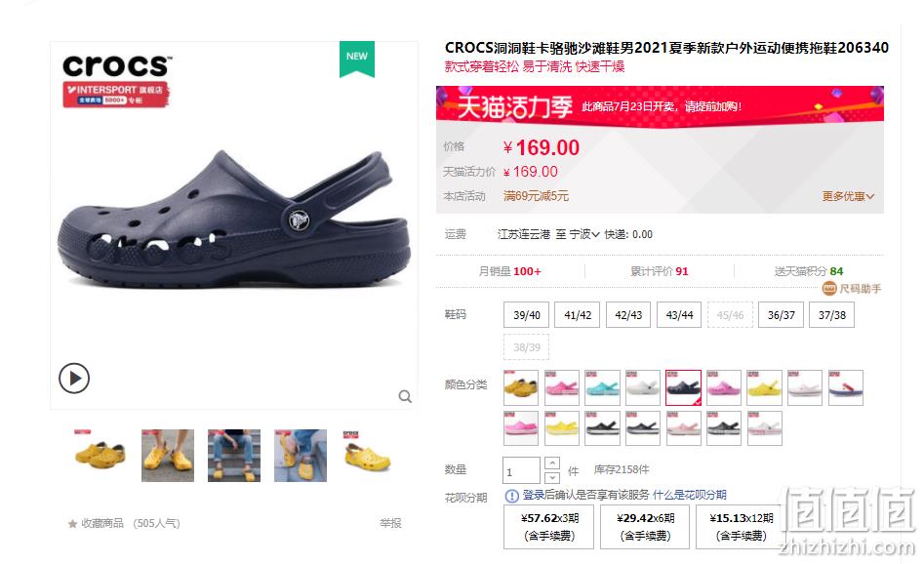Choose shoe size 36/37
Image resolution: width=924 pixels, height=564 pixels.
coord(781,315)
